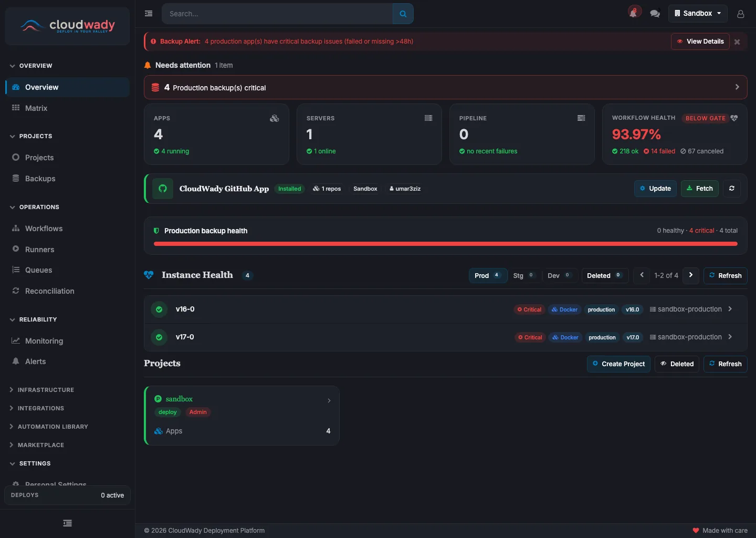Screen dimensions: 756x538
Task: Click the Needs attention bell icon
Action: pos(148,65)
